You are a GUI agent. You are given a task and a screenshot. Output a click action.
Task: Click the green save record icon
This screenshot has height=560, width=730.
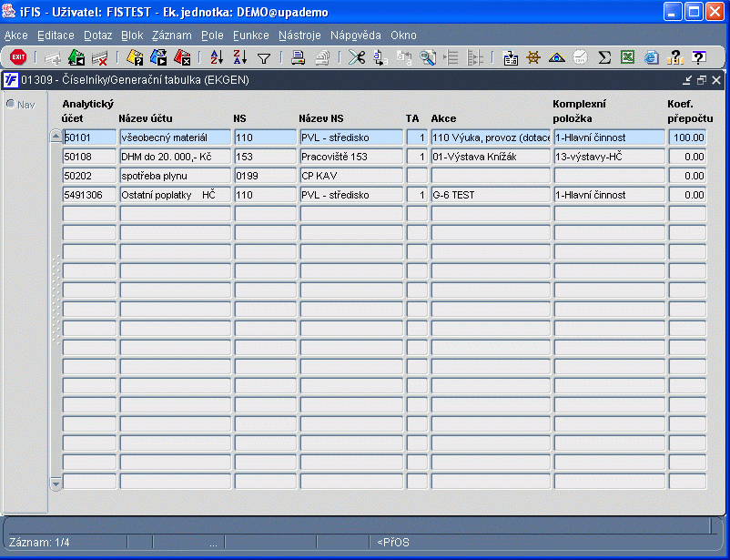coord(76,57)
